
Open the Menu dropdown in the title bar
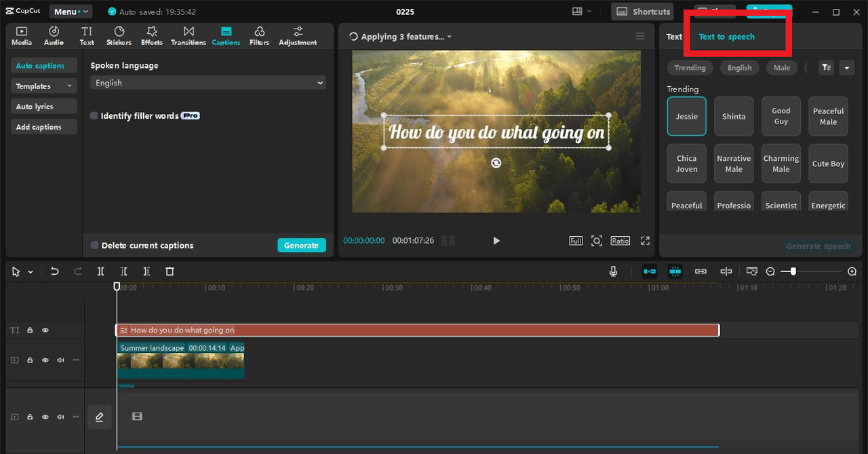pyautogui.click(x=71, y=11)
